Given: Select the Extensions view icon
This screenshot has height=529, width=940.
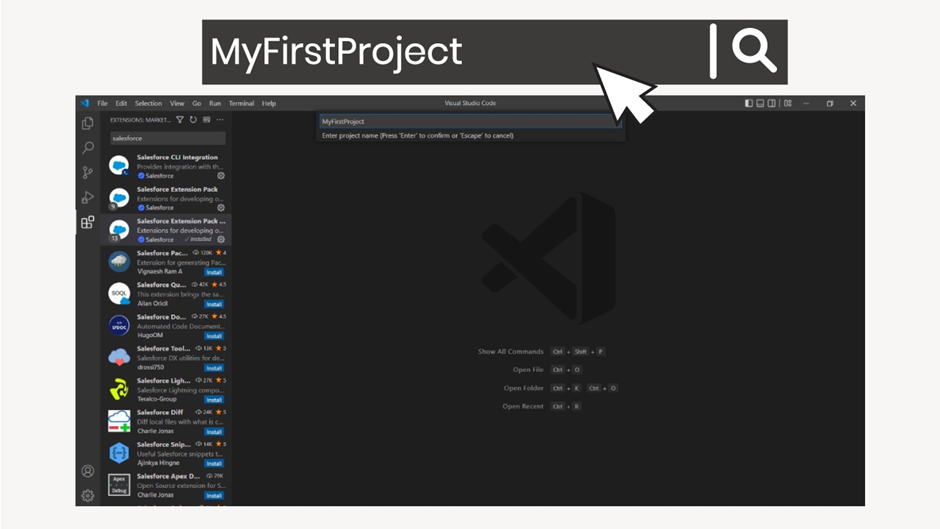Looking at the screenshot, I should pos(88,223).
